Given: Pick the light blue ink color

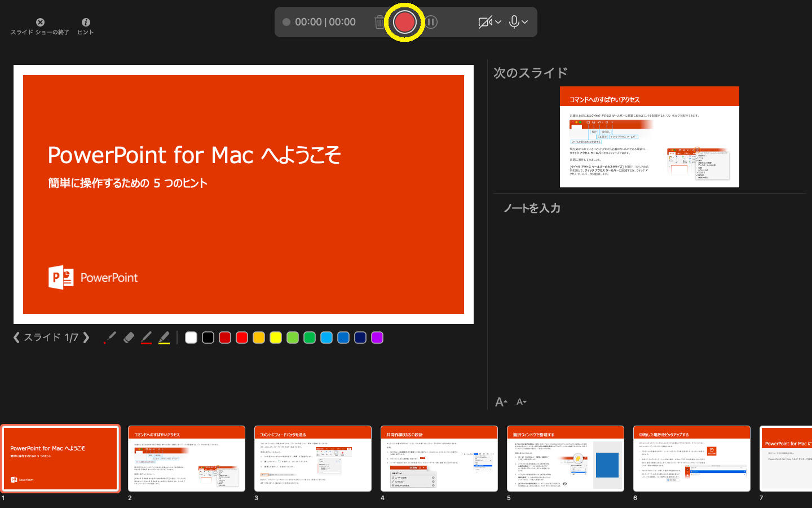Looking at the screenshot, I should pos(326,338).
